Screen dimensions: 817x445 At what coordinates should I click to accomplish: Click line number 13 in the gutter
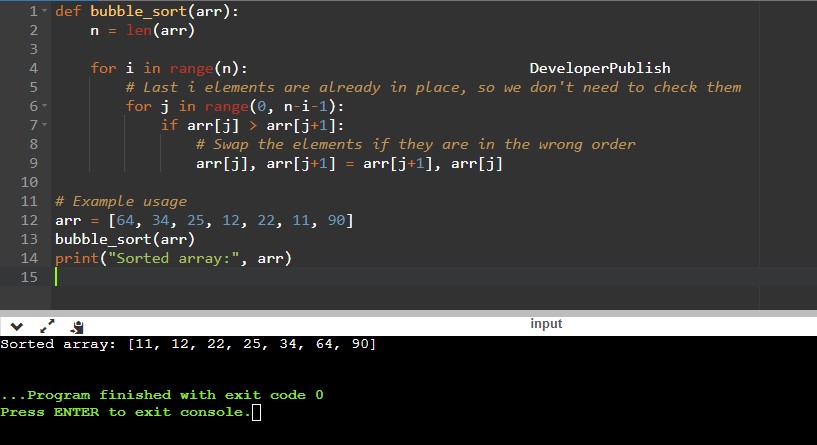[29, 239]
